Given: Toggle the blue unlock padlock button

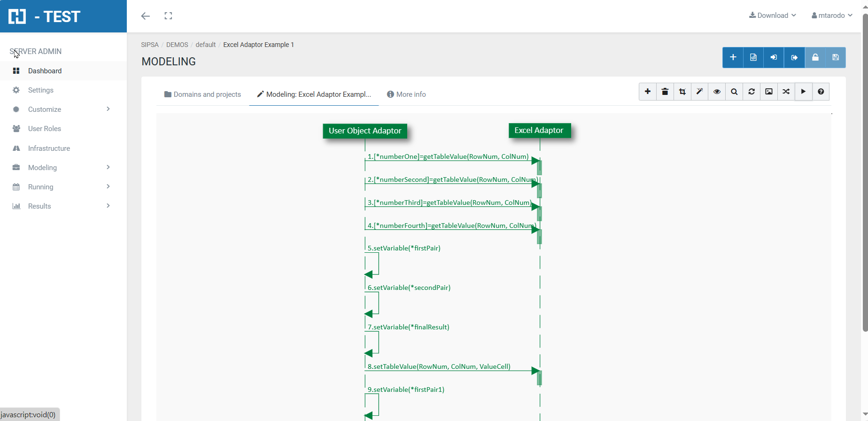Looking at the screenshot, I should [815, 57].
